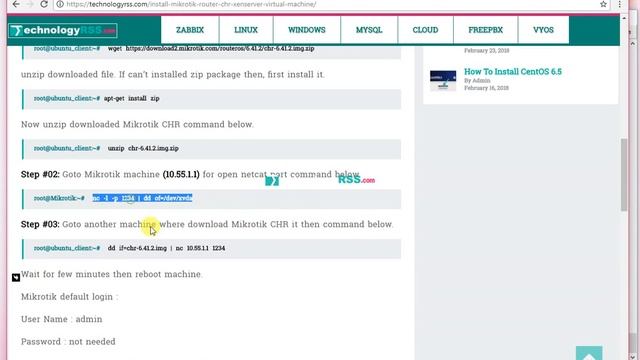Open the TechnologyRSS logo home link
This screenshot has height=360, width=640.
[63, 30]
